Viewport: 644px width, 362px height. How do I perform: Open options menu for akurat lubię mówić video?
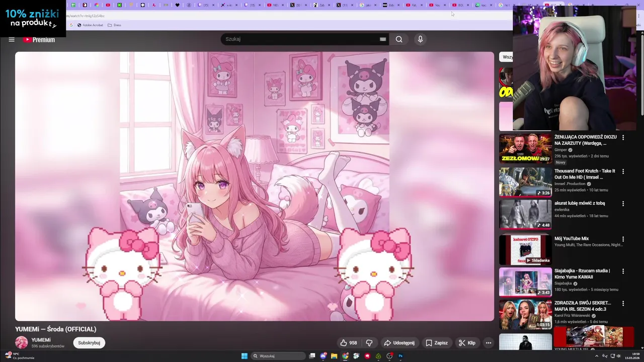pyautogui.click(x=623, y=204)
